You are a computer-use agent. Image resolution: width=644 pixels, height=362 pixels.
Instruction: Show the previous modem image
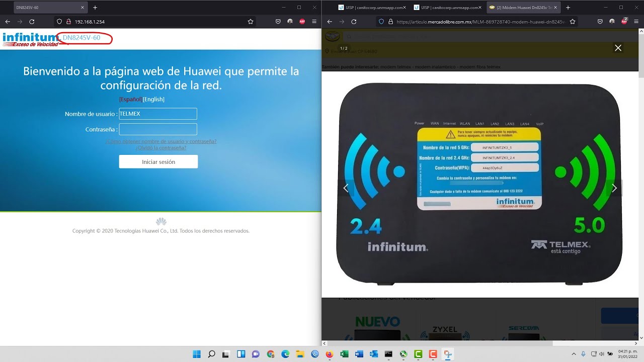(x=346, y=188)
